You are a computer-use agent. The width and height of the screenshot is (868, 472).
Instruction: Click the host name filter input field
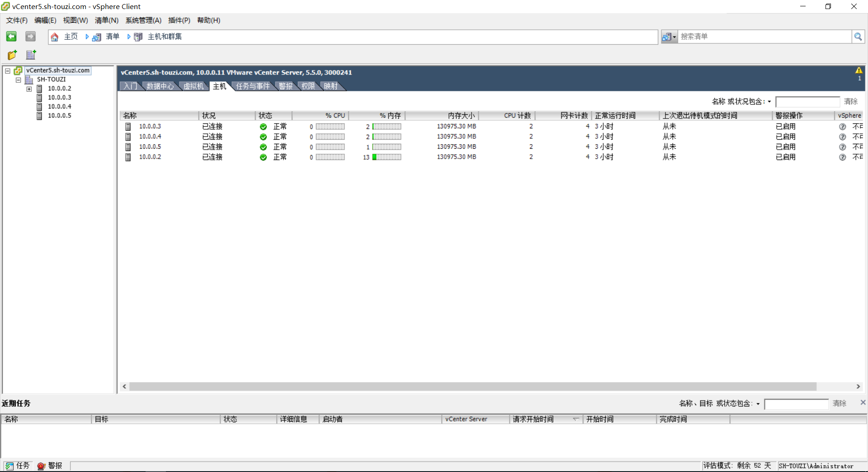click(808, 102)
